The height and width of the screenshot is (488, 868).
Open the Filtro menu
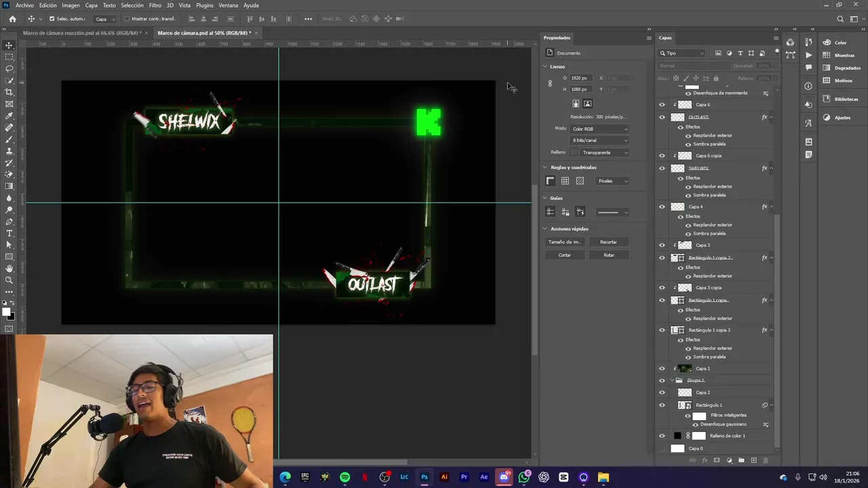pyautogui.click(x=155, y=5)
